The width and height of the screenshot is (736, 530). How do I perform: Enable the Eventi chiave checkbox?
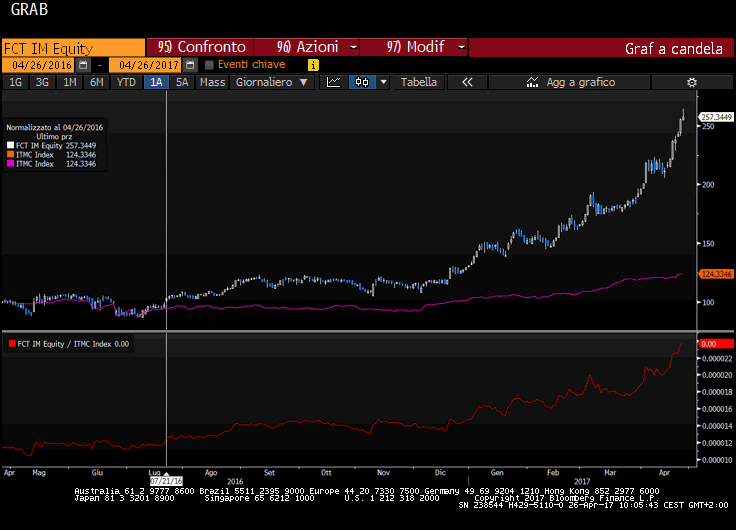pos(209,65)
